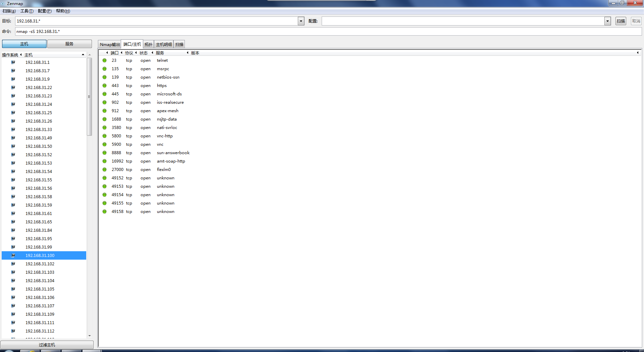Click the OS icon beside host 192.168.31.65

click(13, 222)
